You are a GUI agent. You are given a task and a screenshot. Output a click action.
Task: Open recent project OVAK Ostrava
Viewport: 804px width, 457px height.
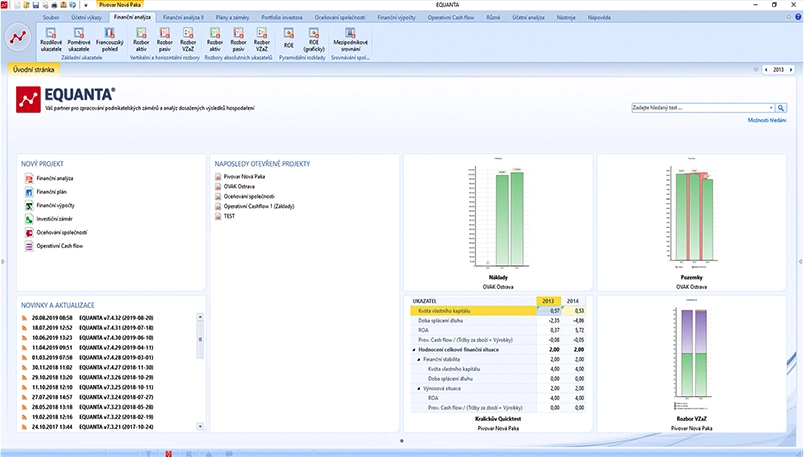pyautogui.click(x=235, y=186)
